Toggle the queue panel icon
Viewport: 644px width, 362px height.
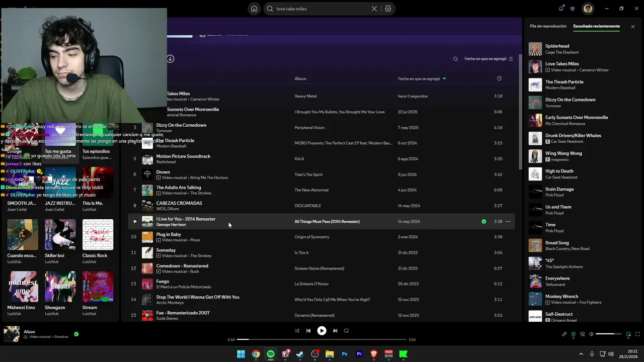[x=573, y=334]
